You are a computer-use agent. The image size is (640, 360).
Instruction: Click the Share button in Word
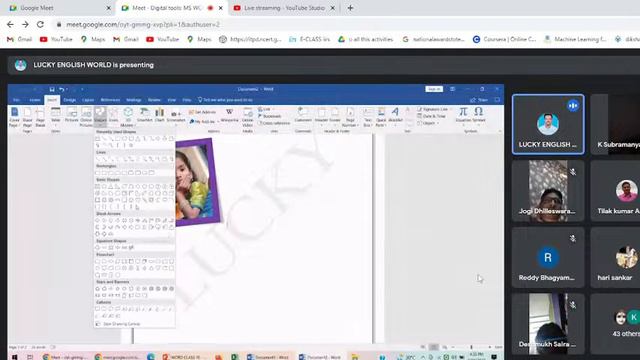[x=479, y=100]
